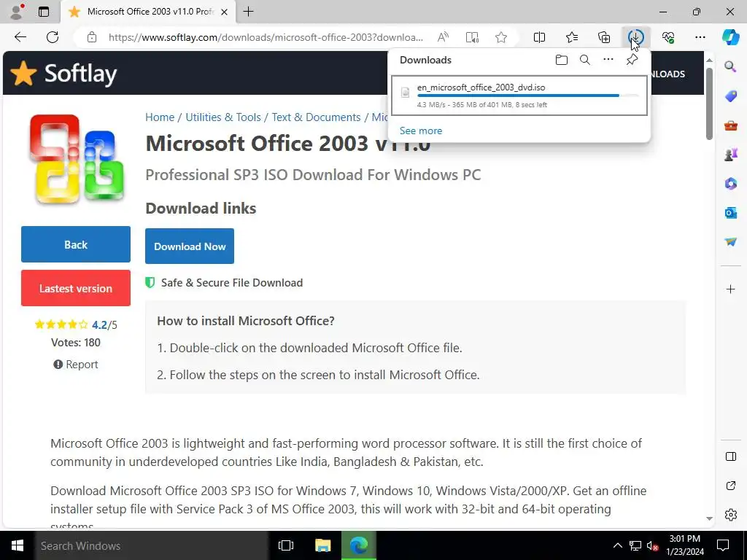Open sidebar search icon
747x560 pixels.
(x=730, y=66)
